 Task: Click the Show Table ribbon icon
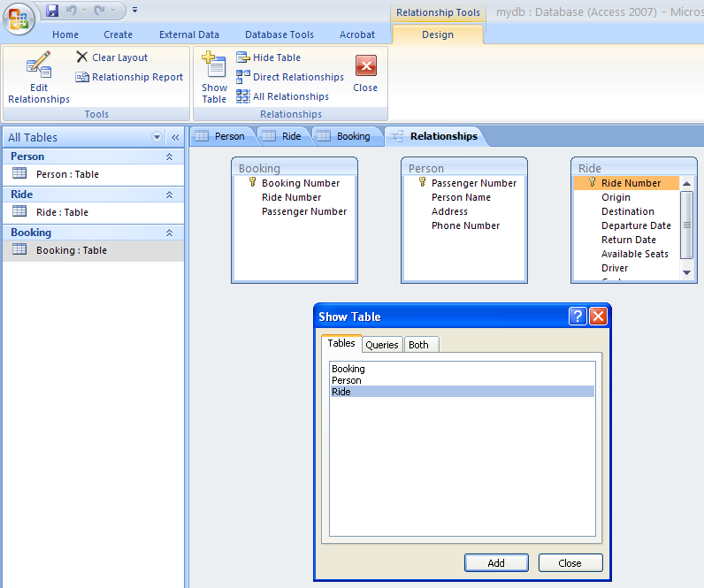tap(214, 67)
